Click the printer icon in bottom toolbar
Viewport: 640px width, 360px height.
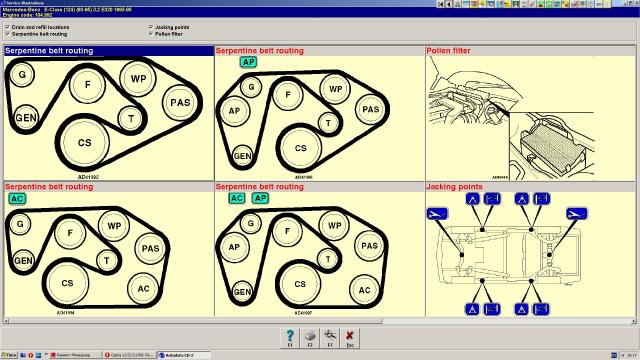pos(310,338)
